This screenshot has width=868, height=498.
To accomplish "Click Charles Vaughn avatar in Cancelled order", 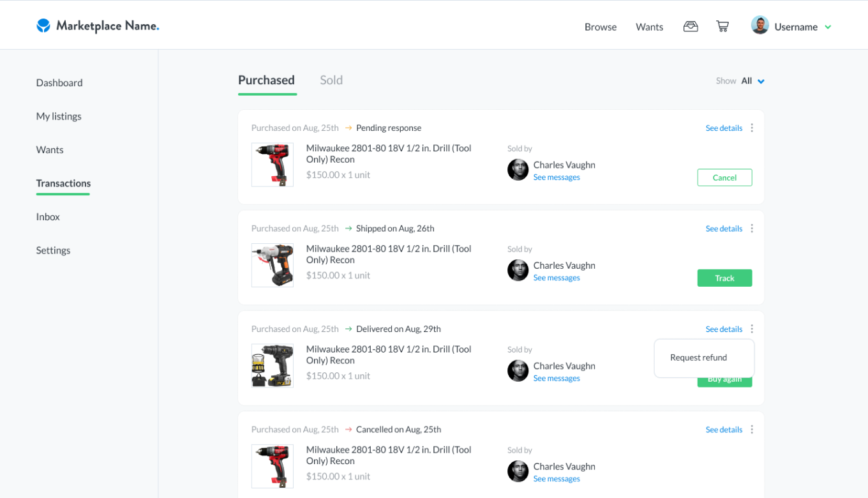I will point(518,471).
